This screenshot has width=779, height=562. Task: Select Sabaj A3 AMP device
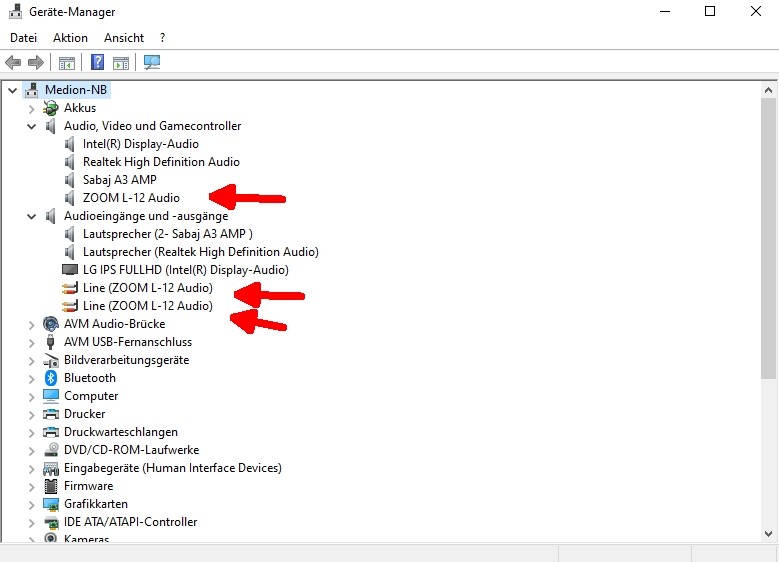(x=119, y=180)
